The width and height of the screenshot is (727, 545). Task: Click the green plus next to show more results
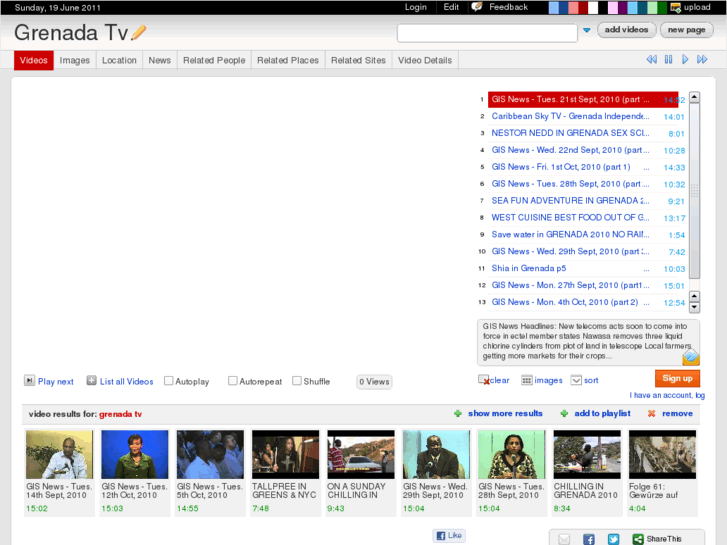point(458,413)
